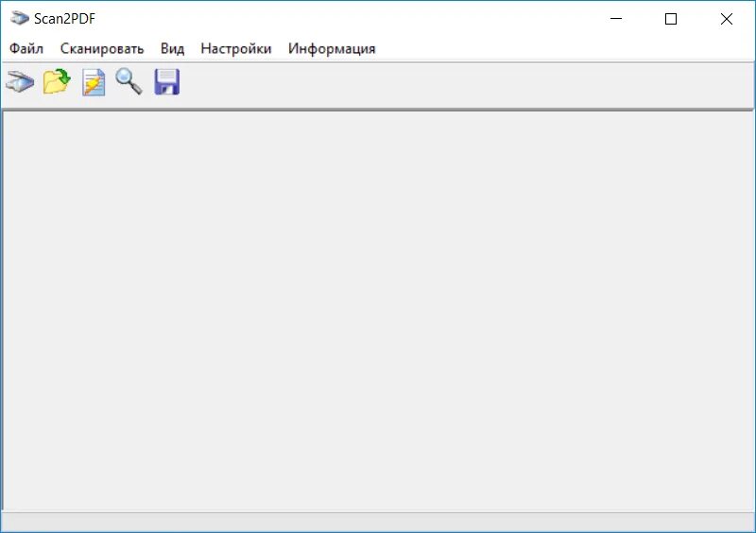Open the folder icon to load image
756x533 pixels.
[x=57, y=81]
